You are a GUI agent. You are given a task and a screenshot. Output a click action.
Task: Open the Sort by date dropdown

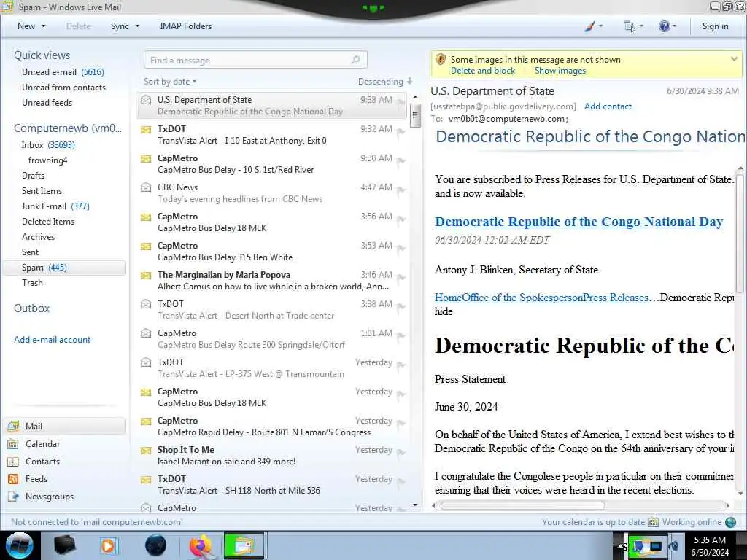pyautogui.click(x=170, y=82)
